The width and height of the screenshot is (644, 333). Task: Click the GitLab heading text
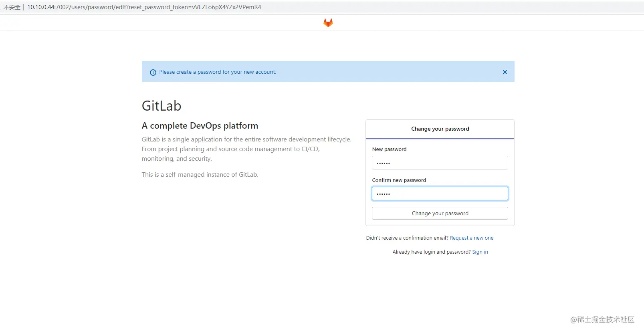pos(162,106)
